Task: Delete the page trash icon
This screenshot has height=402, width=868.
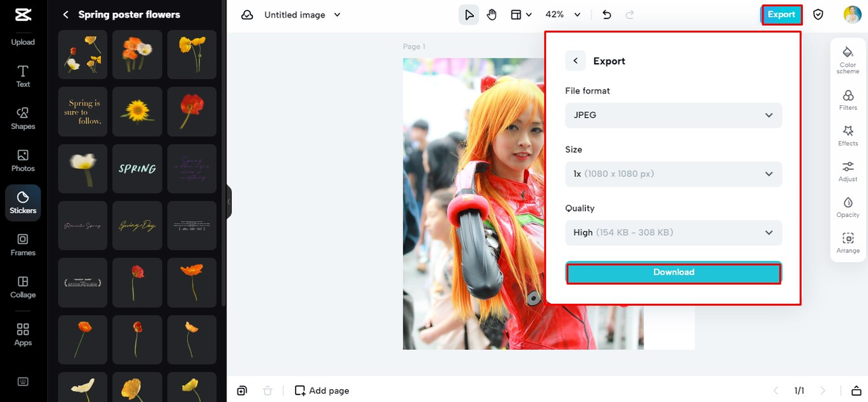Action: click(268, 390)
